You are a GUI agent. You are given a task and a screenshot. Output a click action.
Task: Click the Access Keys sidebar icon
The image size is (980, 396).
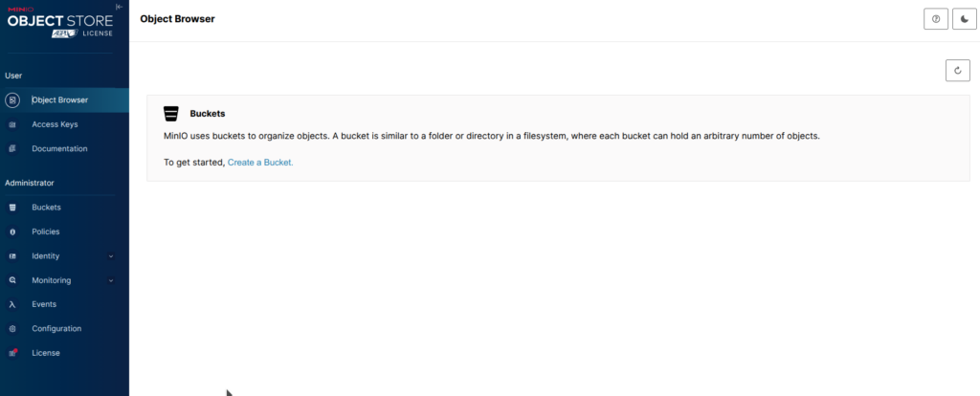tap(12, 124)
